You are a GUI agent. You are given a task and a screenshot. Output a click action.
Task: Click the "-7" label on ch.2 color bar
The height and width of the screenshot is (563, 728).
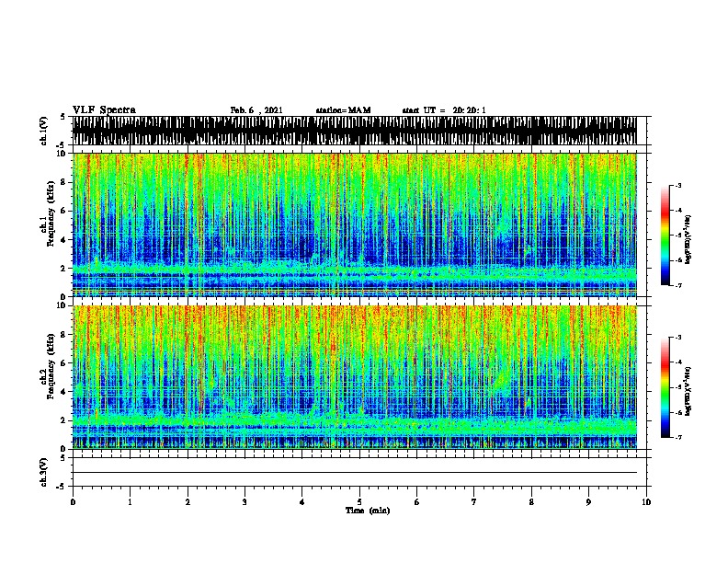[x=678, y=437]
